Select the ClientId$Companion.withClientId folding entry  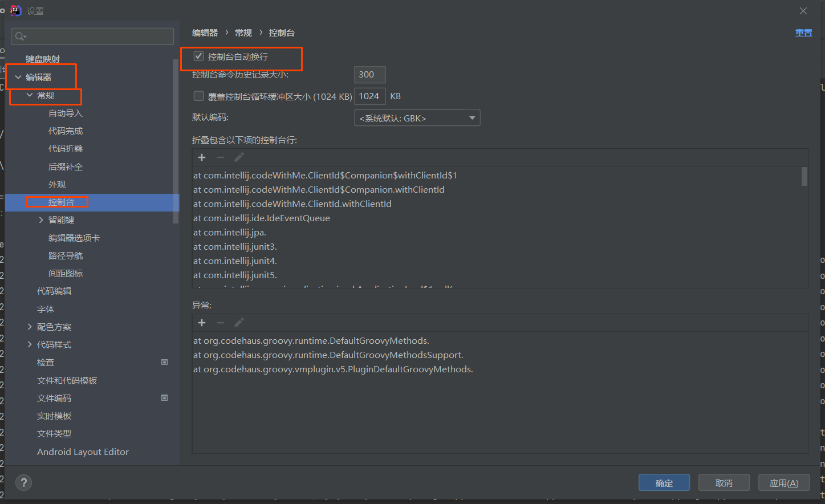(x=319, y=189)
